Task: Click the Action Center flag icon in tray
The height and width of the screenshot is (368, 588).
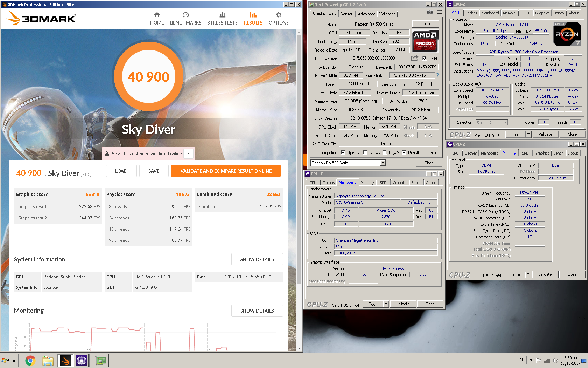Action: point(539,360)
